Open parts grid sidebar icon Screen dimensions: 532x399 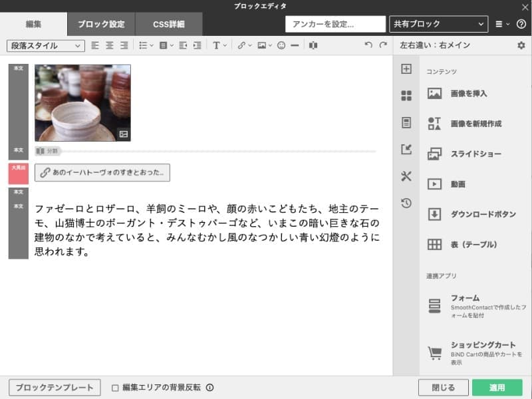point(406,96)
